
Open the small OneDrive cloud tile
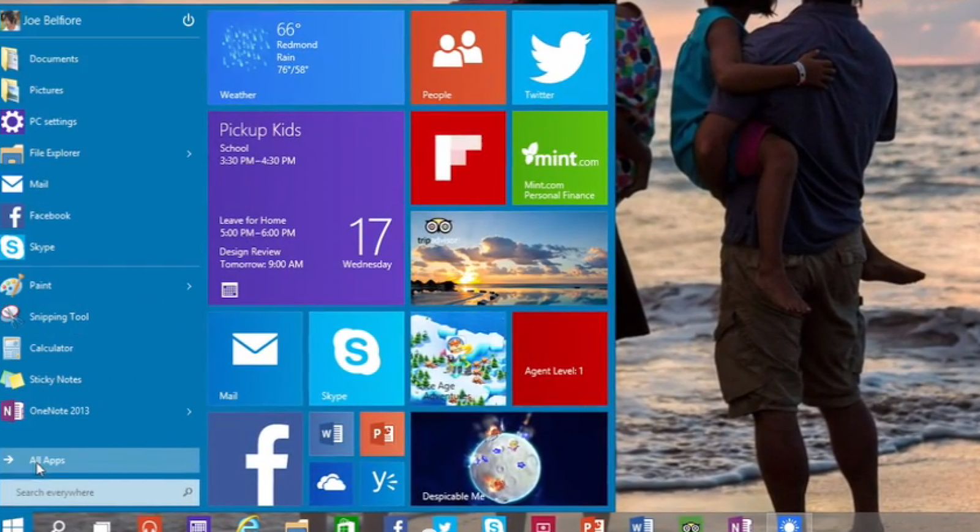(331, 484)
